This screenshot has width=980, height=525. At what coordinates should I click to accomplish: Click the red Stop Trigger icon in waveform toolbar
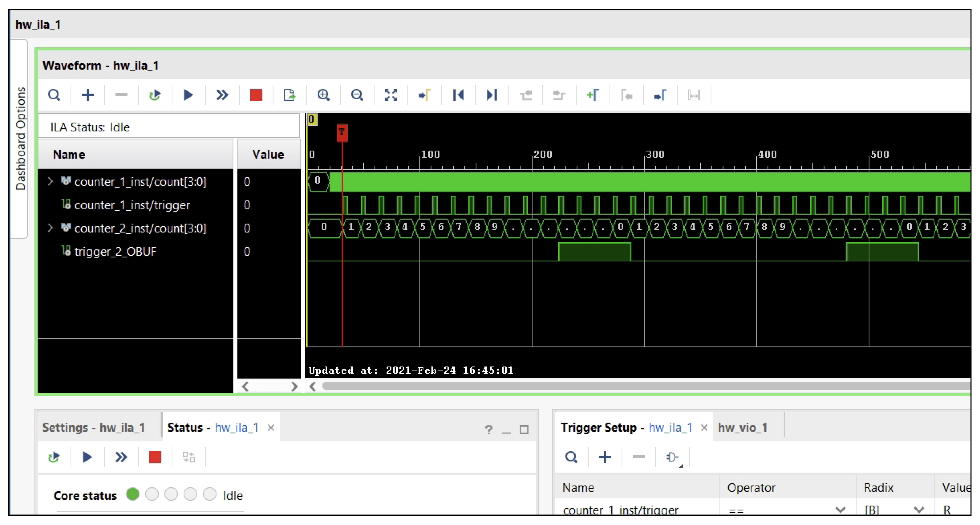[x=256, y=95]
